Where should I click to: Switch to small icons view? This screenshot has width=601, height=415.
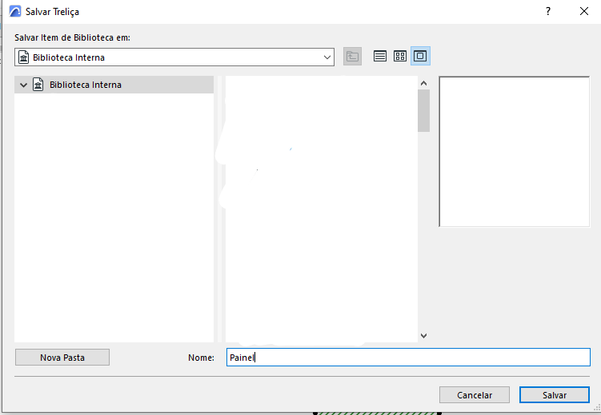click(x=400, y=56)
